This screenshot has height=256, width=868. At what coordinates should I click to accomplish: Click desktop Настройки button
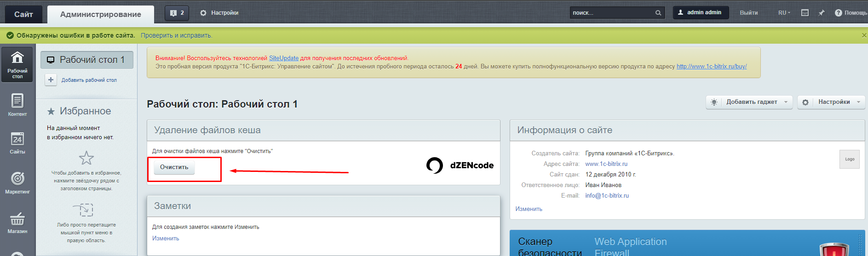tap(831, 102)
